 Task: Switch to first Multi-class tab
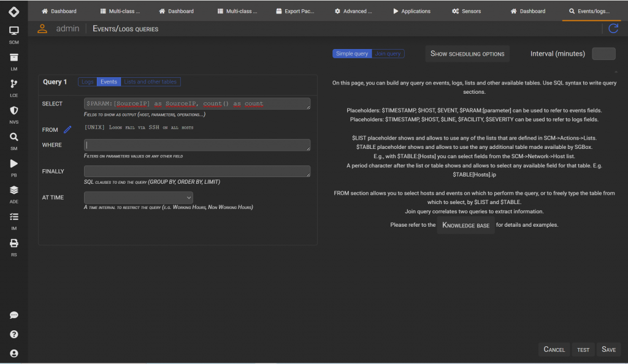coord(120,11)
